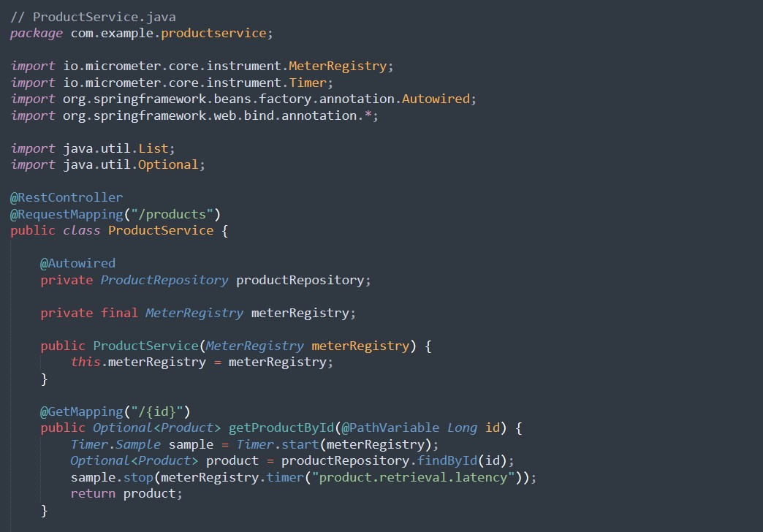Image resolution: width=763 pixels, height=532 pixels.
Task: Click Optional in the java.util import
Action: 168,164
